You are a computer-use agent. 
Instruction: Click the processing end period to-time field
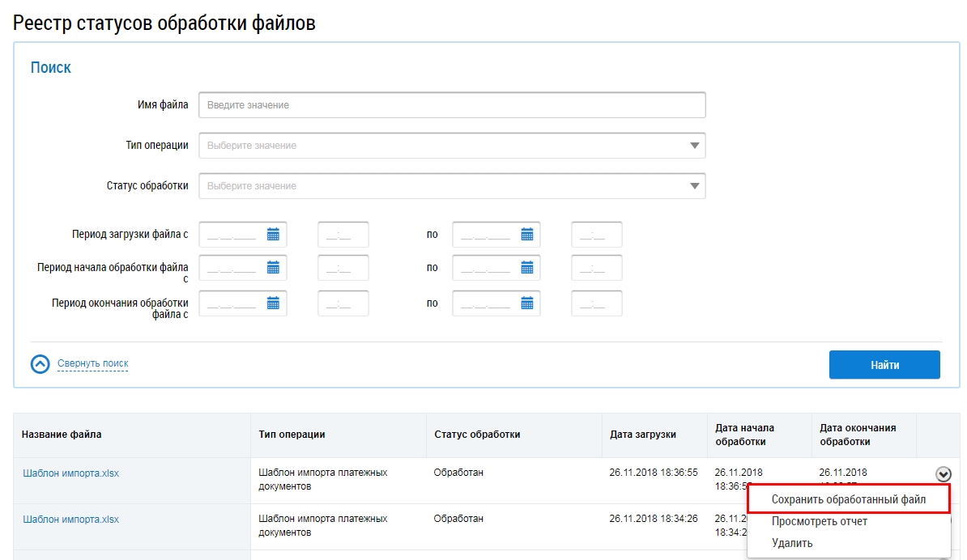click(596, 303)
